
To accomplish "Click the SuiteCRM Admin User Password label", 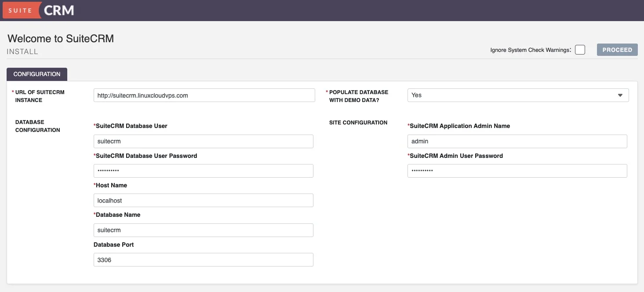I will coord(456,156).
